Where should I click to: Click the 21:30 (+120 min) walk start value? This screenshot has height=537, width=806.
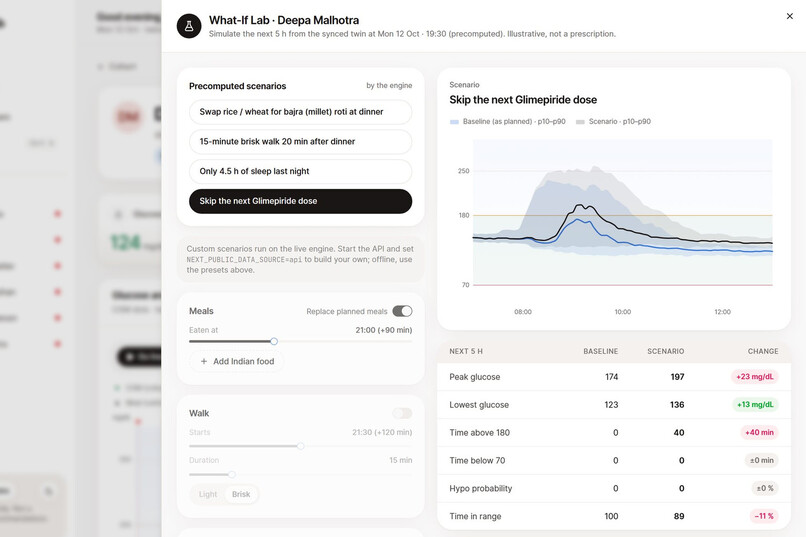coord(382,432)
